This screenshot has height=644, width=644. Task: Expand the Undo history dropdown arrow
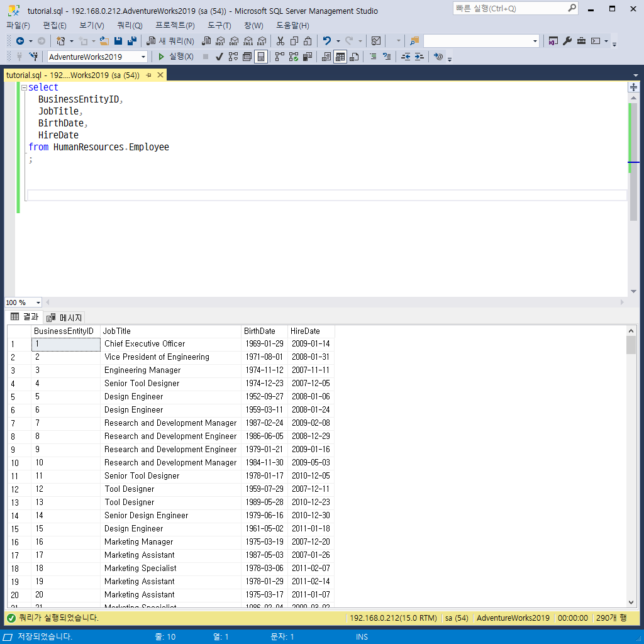(x=338, y=41)
